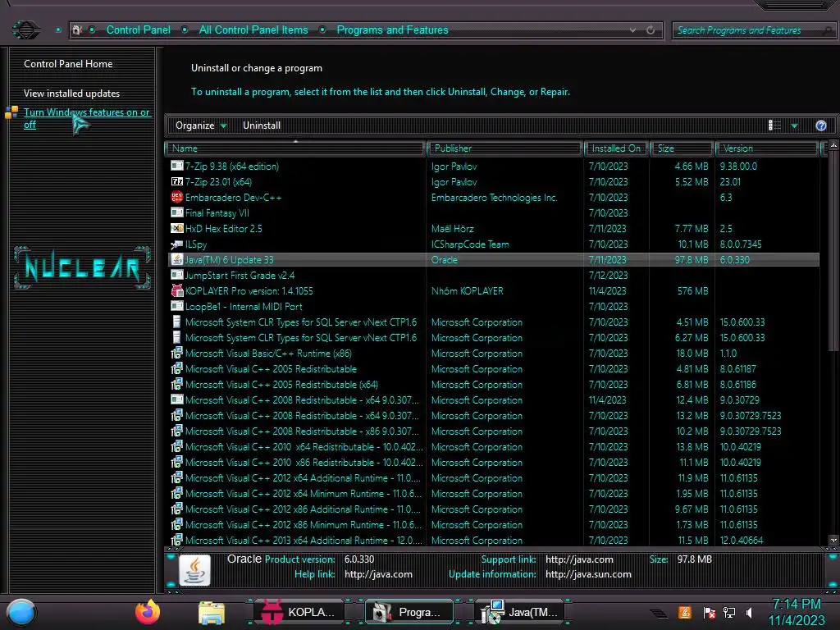Sort by Name column header

pos(295,148)
